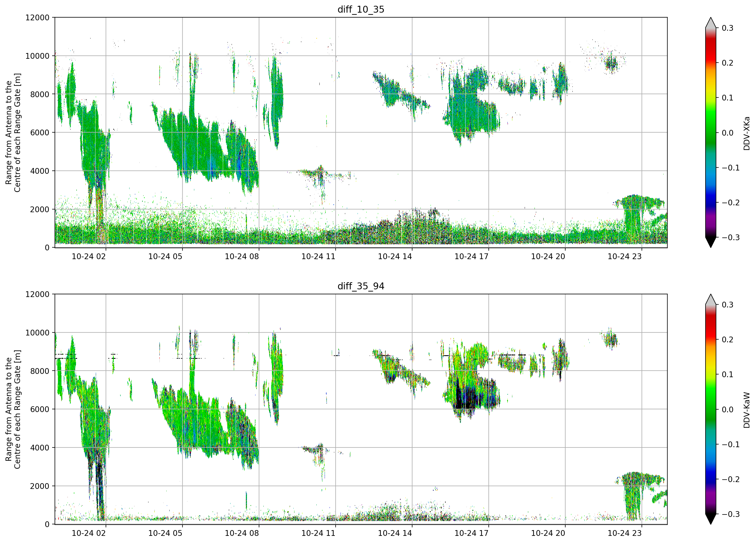Click the 10-24 20 x-tick under diff_35_94

point(548,533)
